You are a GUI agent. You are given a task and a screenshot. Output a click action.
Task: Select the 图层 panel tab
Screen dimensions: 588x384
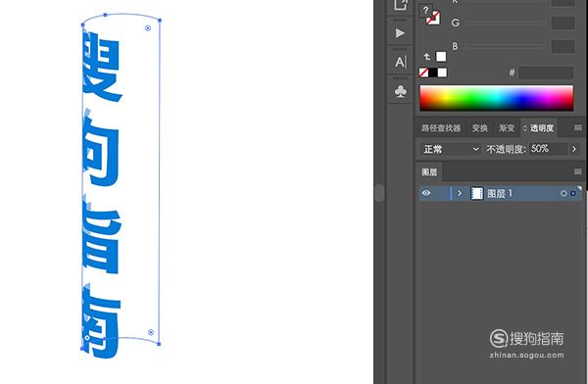point(429,172)
